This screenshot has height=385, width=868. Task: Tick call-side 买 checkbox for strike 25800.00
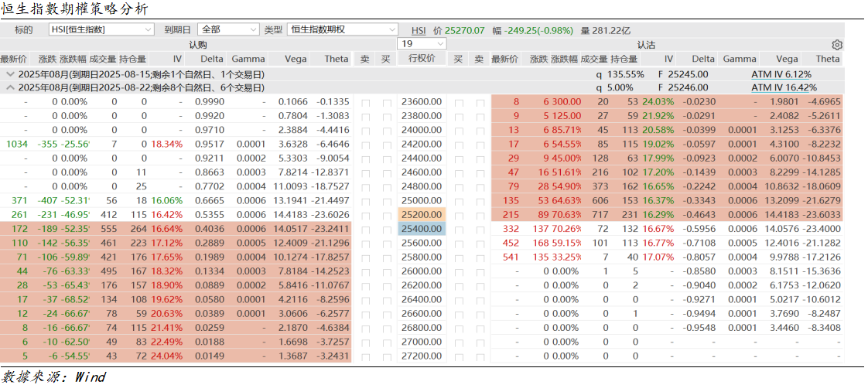[386, 257]
